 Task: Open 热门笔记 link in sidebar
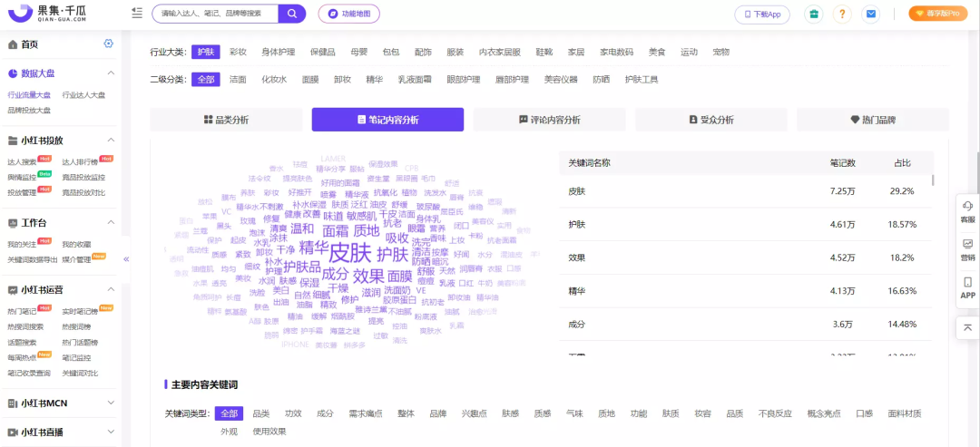22,310
